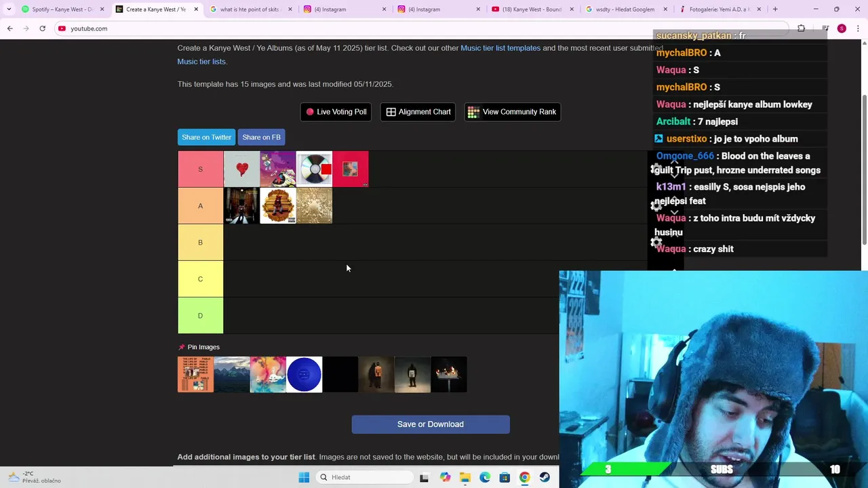868x488 pixels.
Task: Click chat message 'nejlepší kanye album lowkey'
Action: tap(753, 104)
